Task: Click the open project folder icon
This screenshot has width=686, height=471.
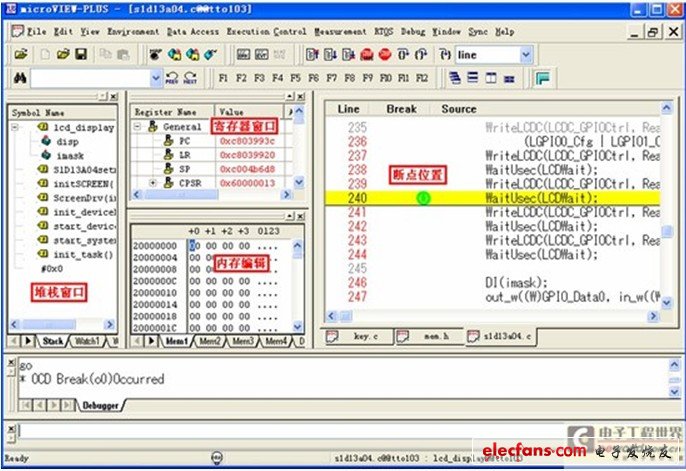Action: point(21,55)
